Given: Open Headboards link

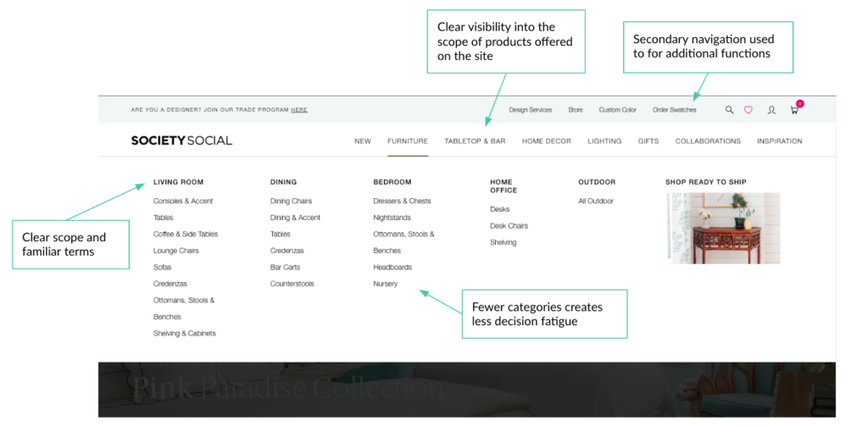Looking at the screenshot, I should 392,268.
